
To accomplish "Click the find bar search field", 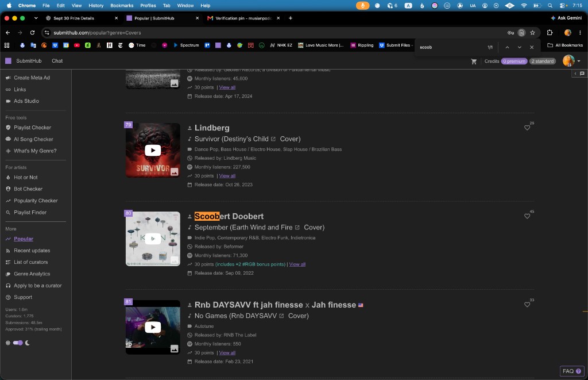I will 450,47.
